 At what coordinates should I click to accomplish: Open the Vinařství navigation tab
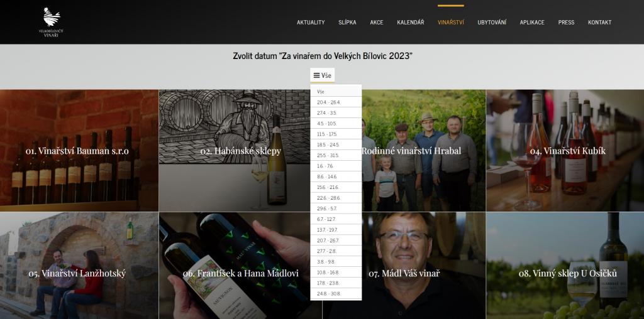tap(451, 22)
